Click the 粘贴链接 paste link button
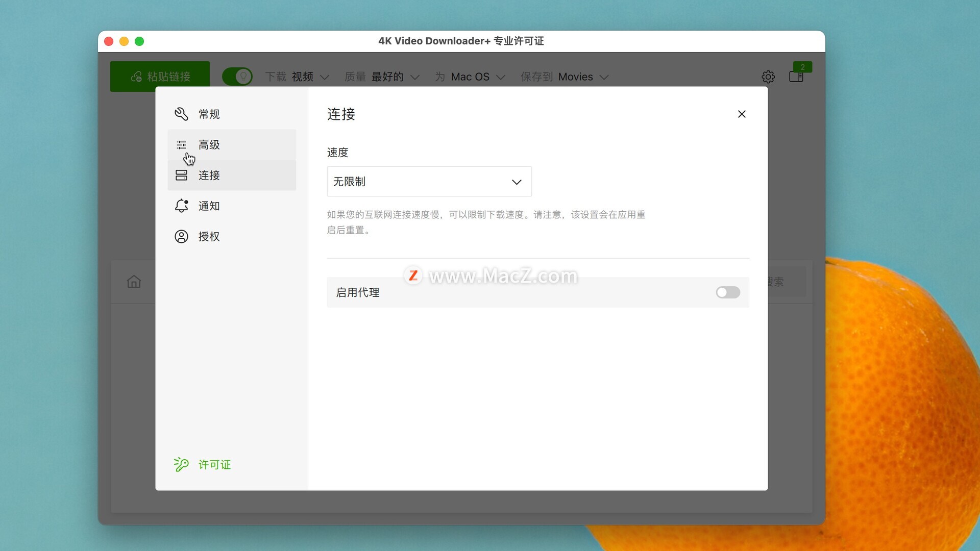This screenshot has height=551, width=980. tap(160, 77)
